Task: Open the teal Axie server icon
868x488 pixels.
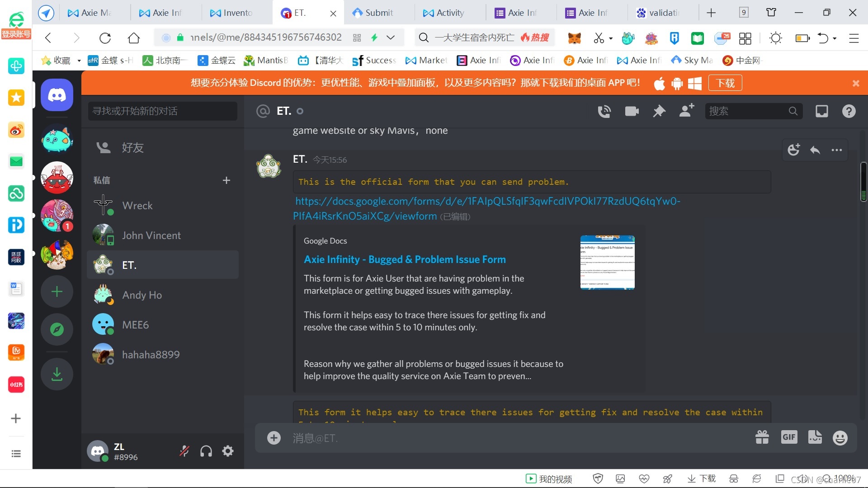Action: [57, 140]
